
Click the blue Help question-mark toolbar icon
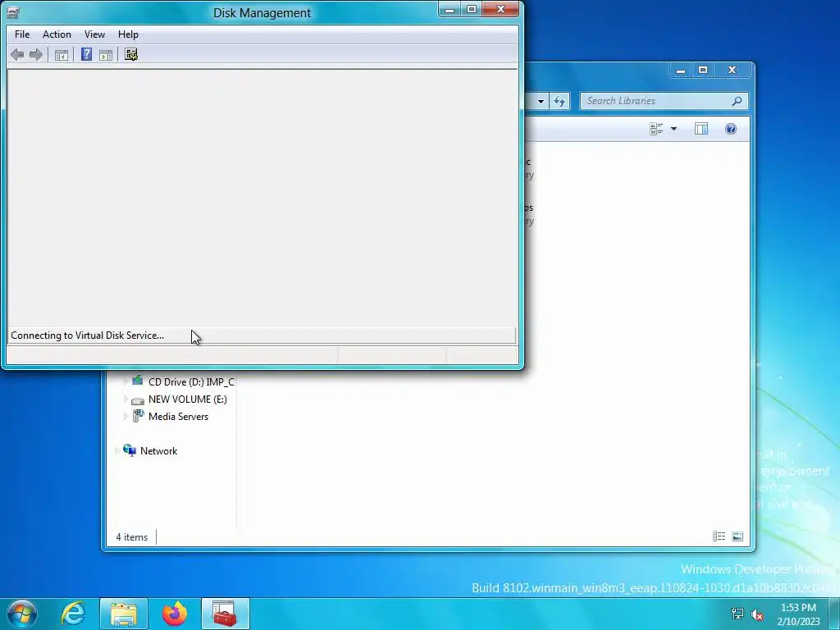tap(86, 54)
